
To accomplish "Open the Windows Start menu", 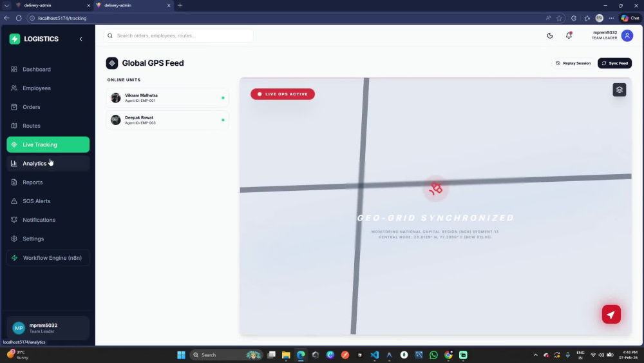I will tap(181, 355).
